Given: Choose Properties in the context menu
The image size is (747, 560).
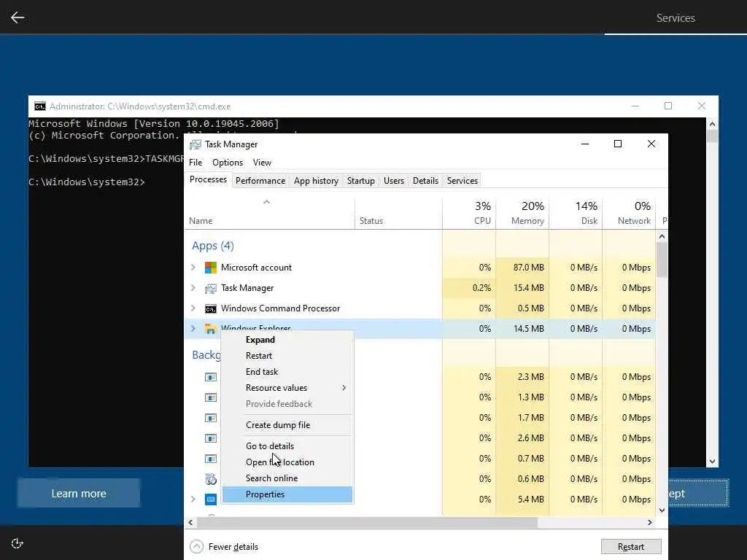Looking at the screenshot, I should click(287, 494).
